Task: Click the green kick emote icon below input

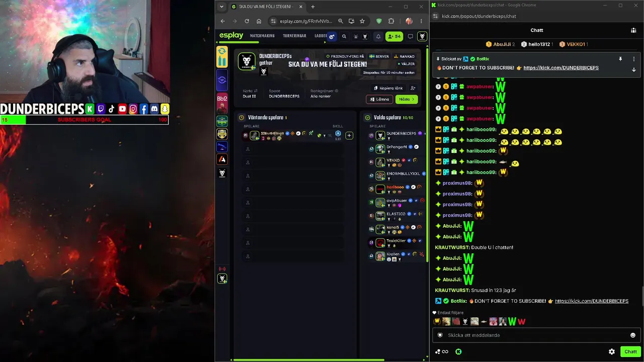Action: 458,352
